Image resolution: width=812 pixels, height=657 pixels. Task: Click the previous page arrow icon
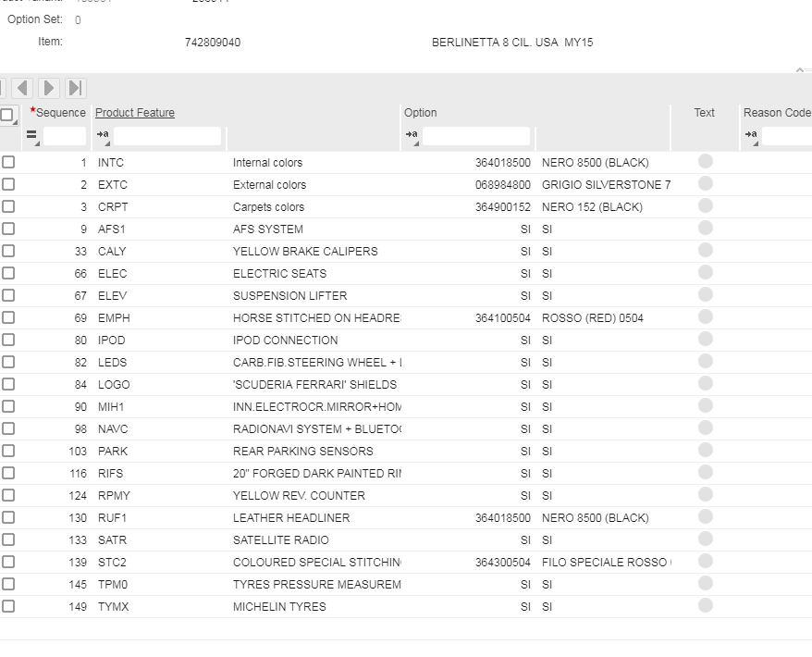click(22, 88)
